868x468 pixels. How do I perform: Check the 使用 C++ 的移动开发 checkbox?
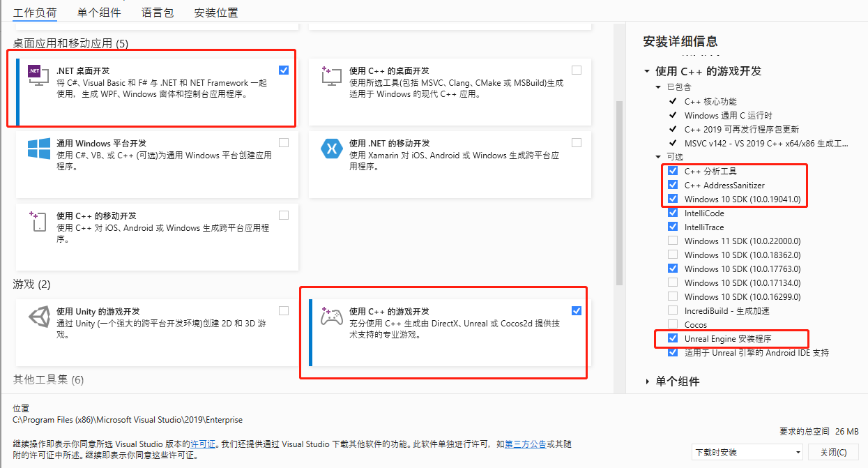(283, 215)
